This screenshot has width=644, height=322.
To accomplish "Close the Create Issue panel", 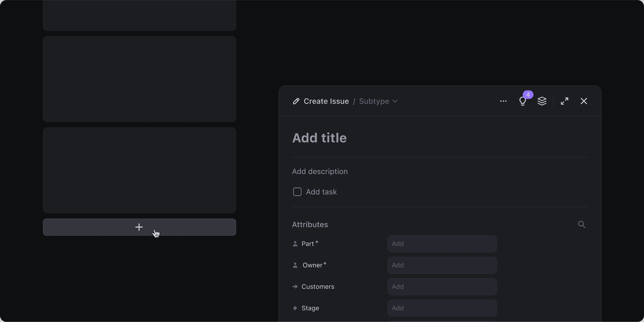I will (x=584, y=101).
